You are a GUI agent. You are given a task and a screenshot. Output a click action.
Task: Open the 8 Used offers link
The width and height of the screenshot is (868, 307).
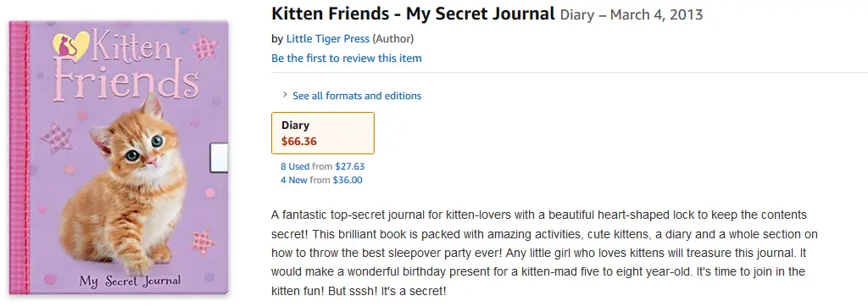[295, 166]
